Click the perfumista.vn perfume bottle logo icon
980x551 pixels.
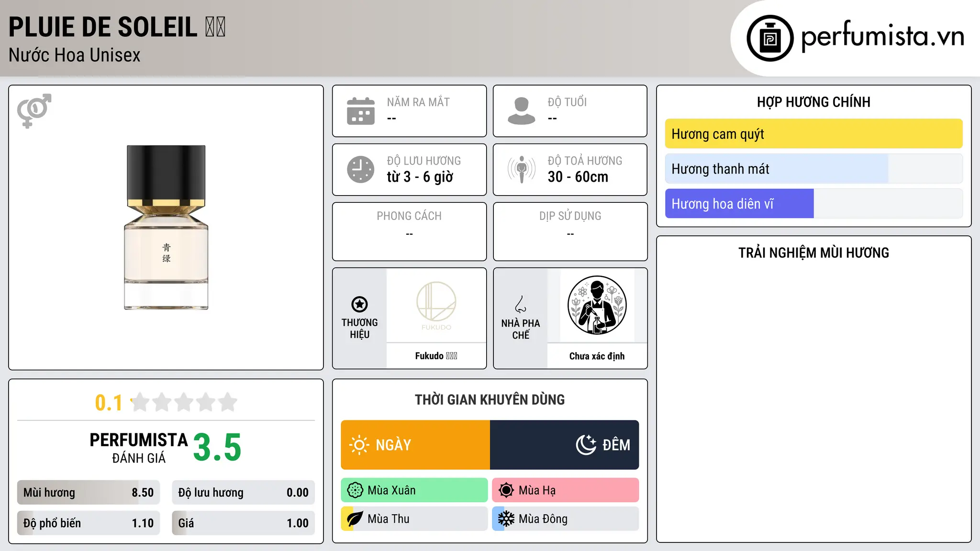click(770, 38)
